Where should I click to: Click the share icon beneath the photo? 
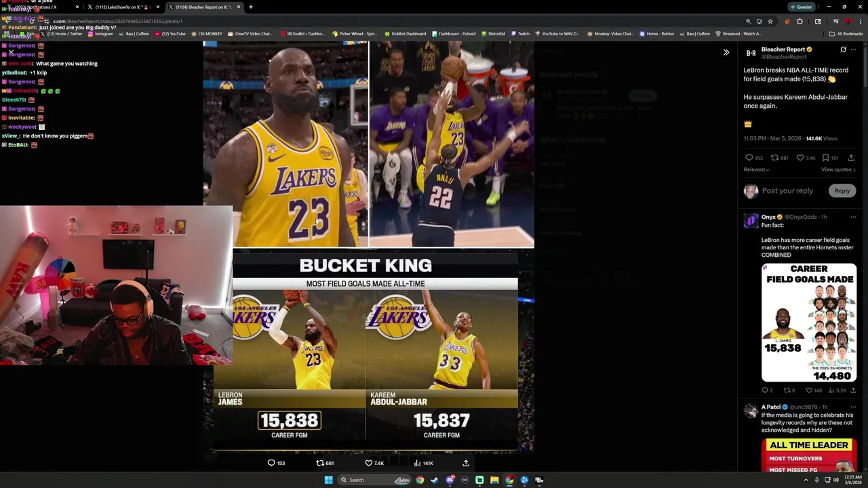pyautogui.click(x=466, y=463)
